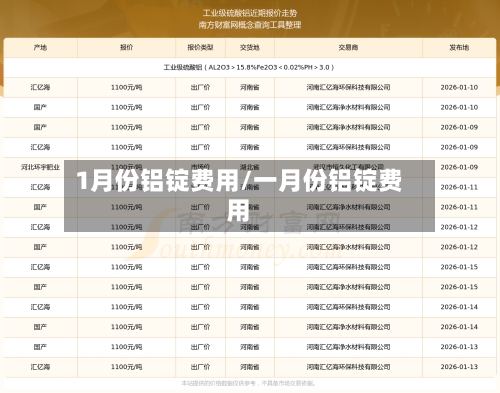500x393 pixels.
Task: Click 出厂价 in the 国产 2026-01-14 row
Action: click(200, 327)
